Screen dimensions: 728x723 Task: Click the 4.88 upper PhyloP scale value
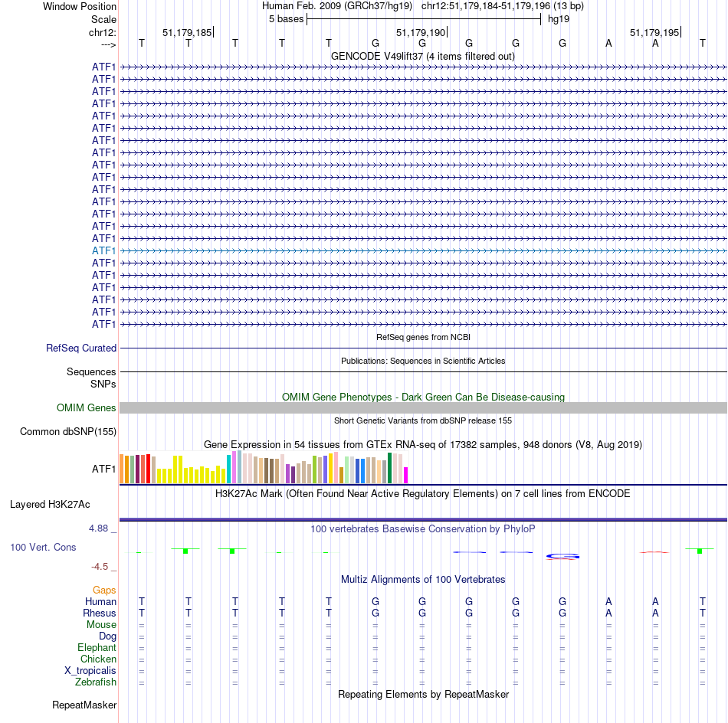click(98, 528)
